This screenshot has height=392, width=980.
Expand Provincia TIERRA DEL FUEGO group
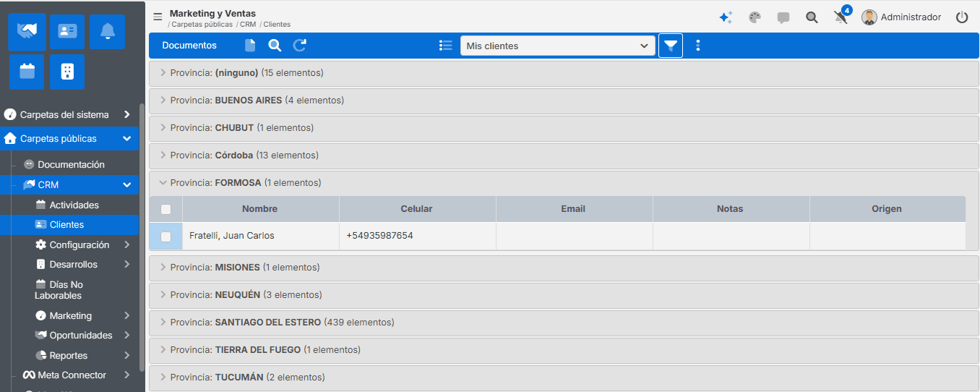[564, 350]
